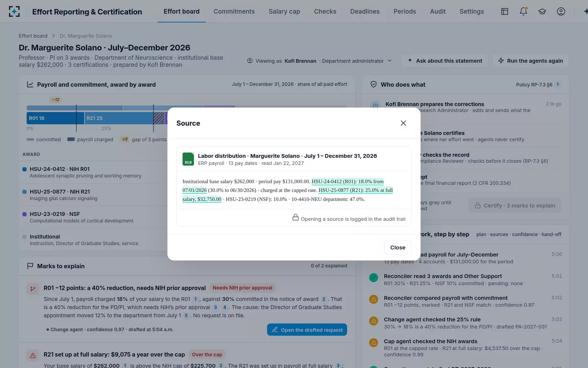The width and height of the screenshot is (588, 368).
Task: Click the warning triangle on R21 full salary mark
Action: click(33, 355)
